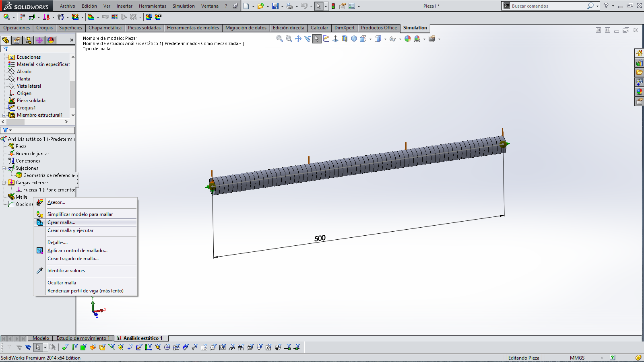The height and width of the screenshot is (362, 644).
Task: Click the Filter Edges selection icon
Action: pos(74,347)
